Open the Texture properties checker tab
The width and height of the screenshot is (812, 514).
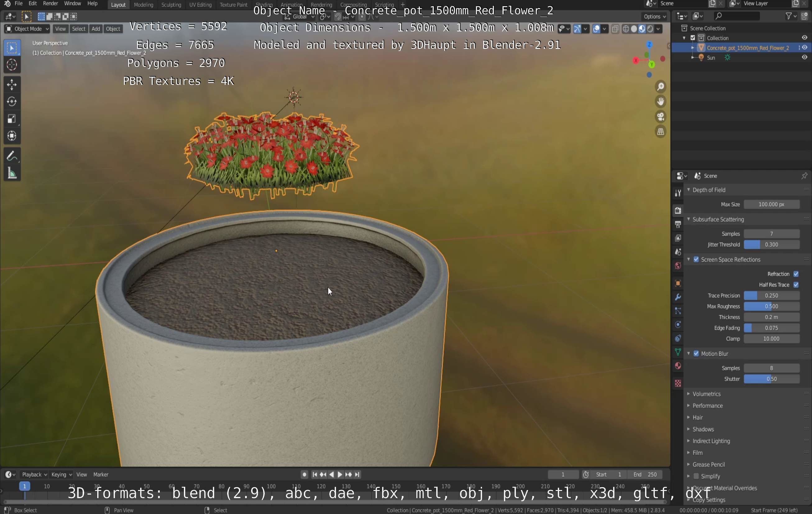[x=678, y=383]
